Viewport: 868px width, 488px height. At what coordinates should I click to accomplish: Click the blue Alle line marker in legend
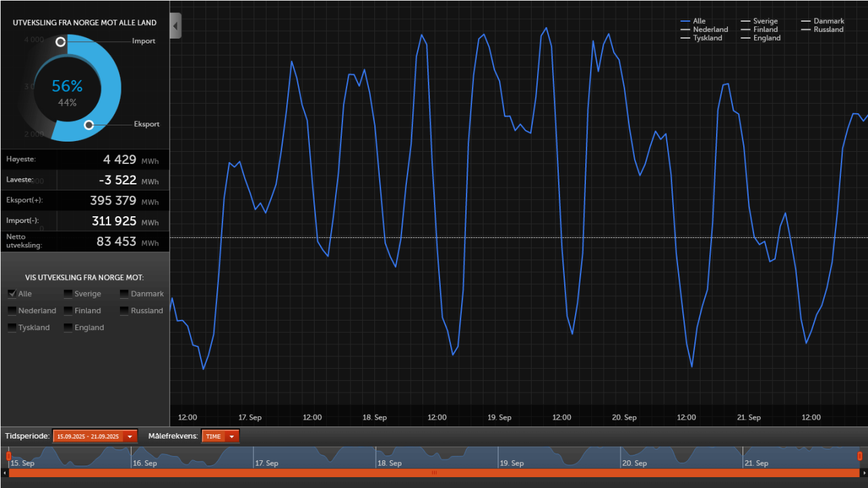(x=686, y=21)
